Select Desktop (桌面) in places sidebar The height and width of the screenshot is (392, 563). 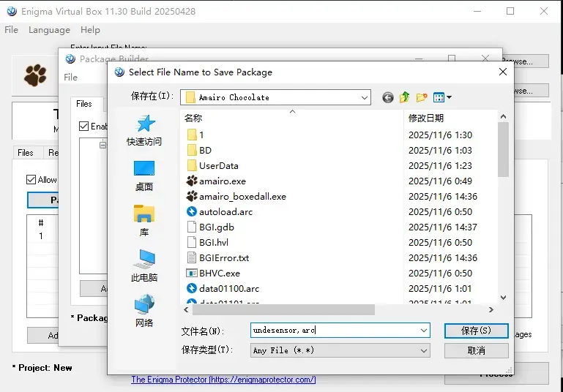pos(144,176)
